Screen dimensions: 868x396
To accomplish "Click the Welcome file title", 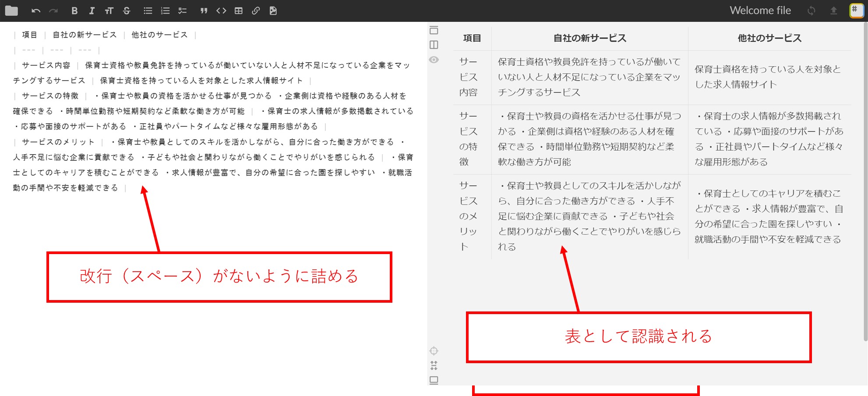I will [760, 11].
